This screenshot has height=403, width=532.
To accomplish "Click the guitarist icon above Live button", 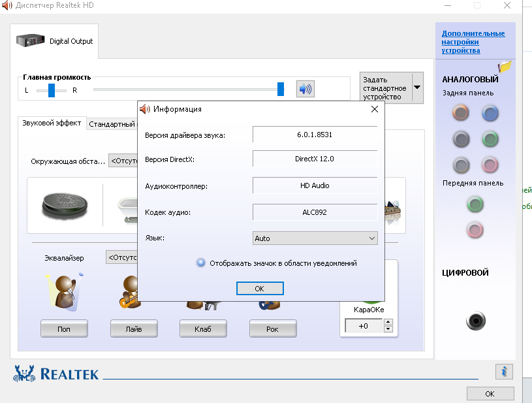I will pos(129,292).
